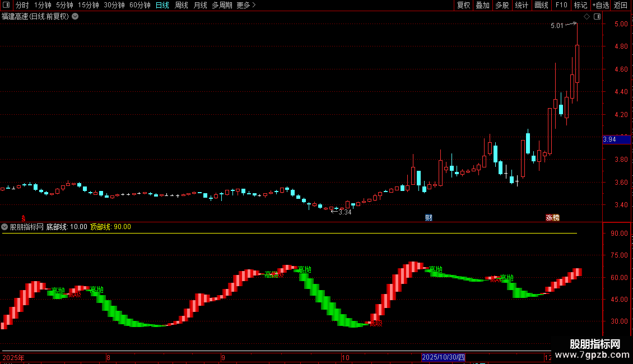Click the 3.34 low price annotation
The height and width of the screenshot is (364, 633).
pyautogui.click(x=345, y=212)
